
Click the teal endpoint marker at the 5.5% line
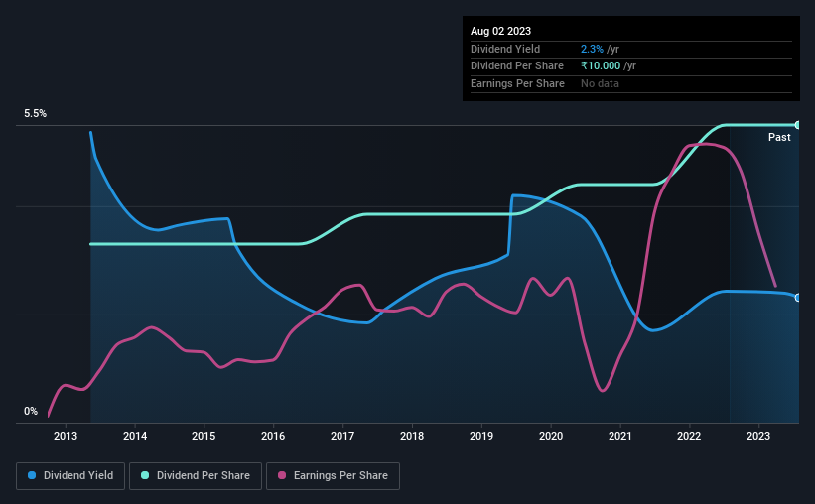(797, 125)
